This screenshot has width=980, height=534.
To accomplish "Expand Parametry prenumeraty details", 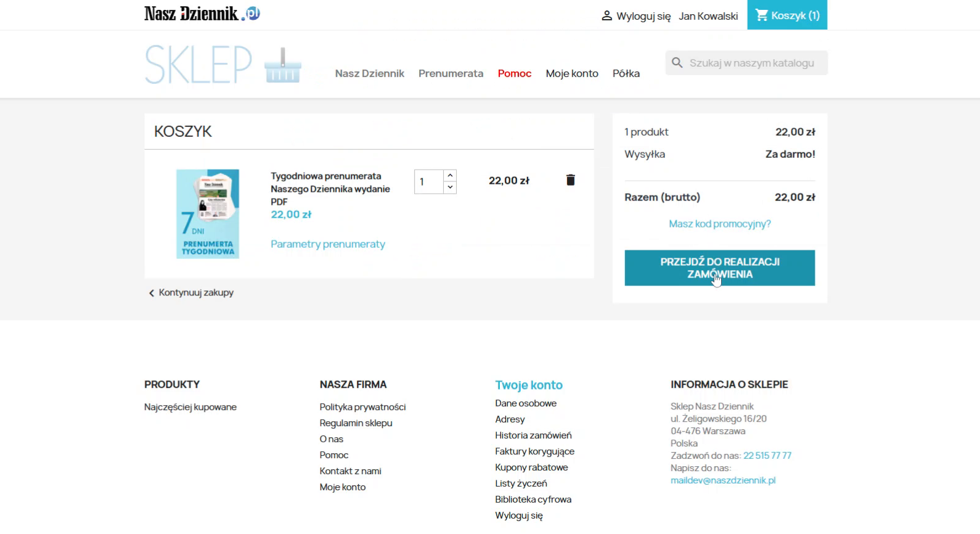I will click(x=327, y=244).
